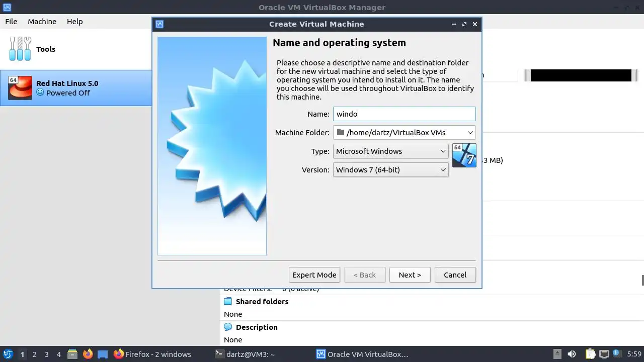Image resolution: width=644 pixels, height=362 pixels.
Task: Minimize the Create Virtual Machine dialog
Action: [453, 24]
